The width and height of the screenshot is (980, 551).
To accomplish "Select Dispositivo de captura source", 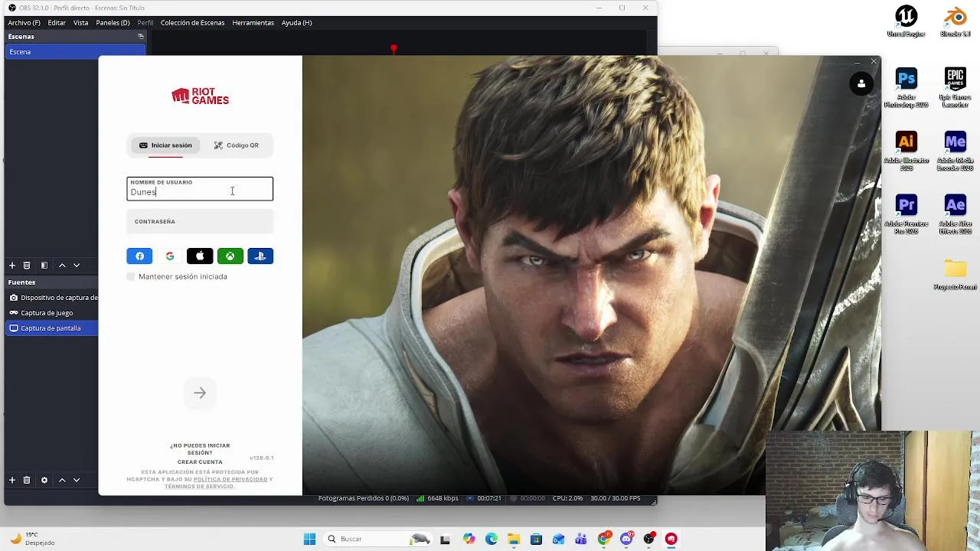I will click(53, 298).
